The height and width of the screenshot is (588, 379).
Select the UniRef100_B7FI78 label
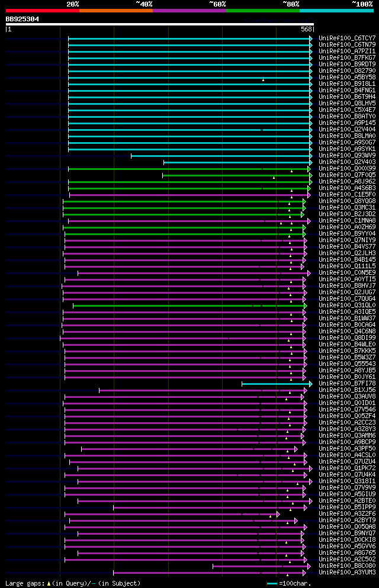347,383
